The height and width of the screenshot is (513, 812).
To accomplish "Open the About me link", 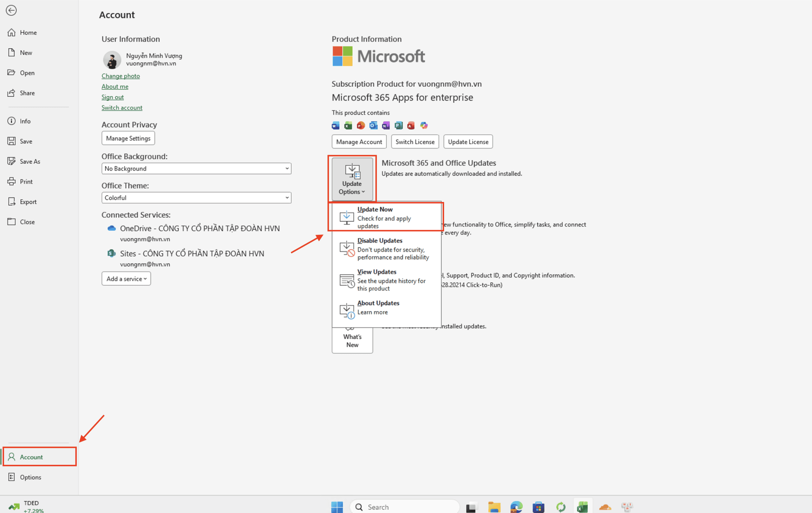I will click(x=115, y=86).
